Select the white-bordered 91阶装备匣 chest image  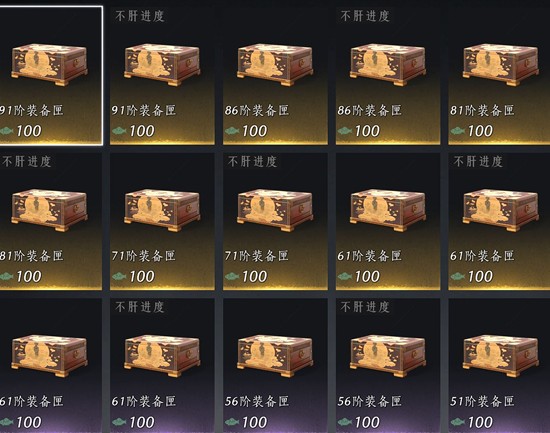[49, 64]
